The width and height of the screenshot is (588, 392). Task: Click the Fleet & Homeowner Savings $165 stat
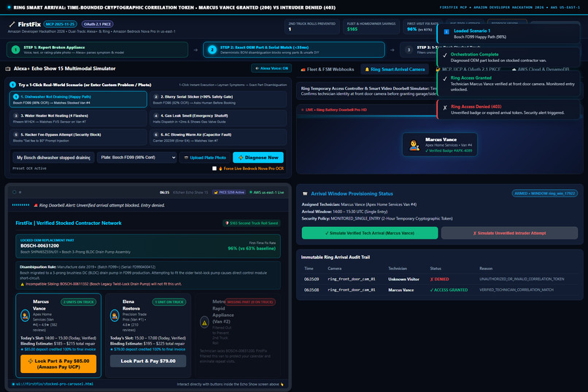coord(371,26)
